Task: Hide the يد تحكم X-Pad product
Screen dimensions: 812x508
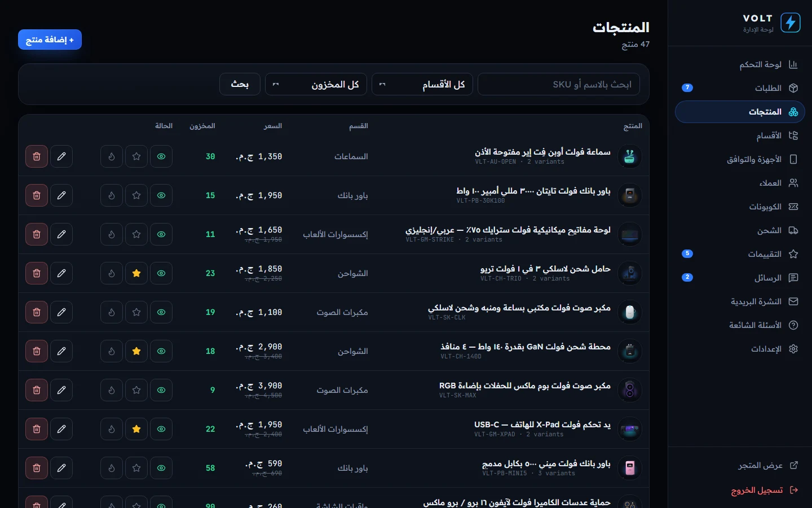Action: [x=161, y=429]
